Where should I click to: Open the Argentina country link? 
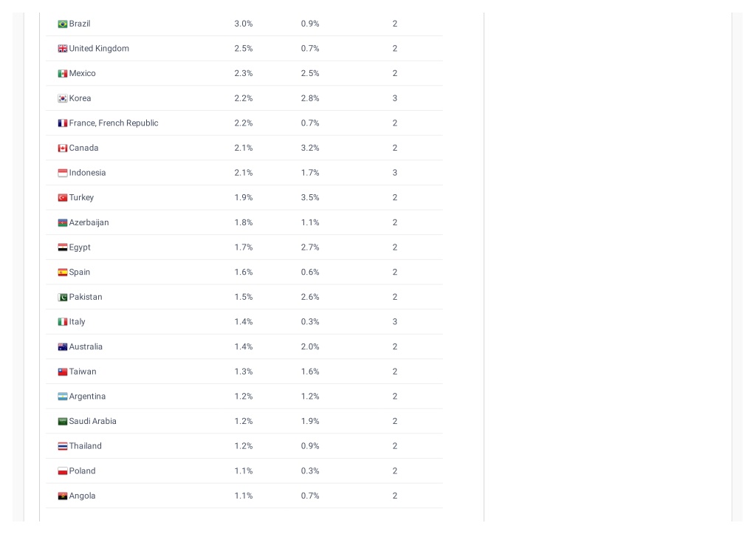87,397
